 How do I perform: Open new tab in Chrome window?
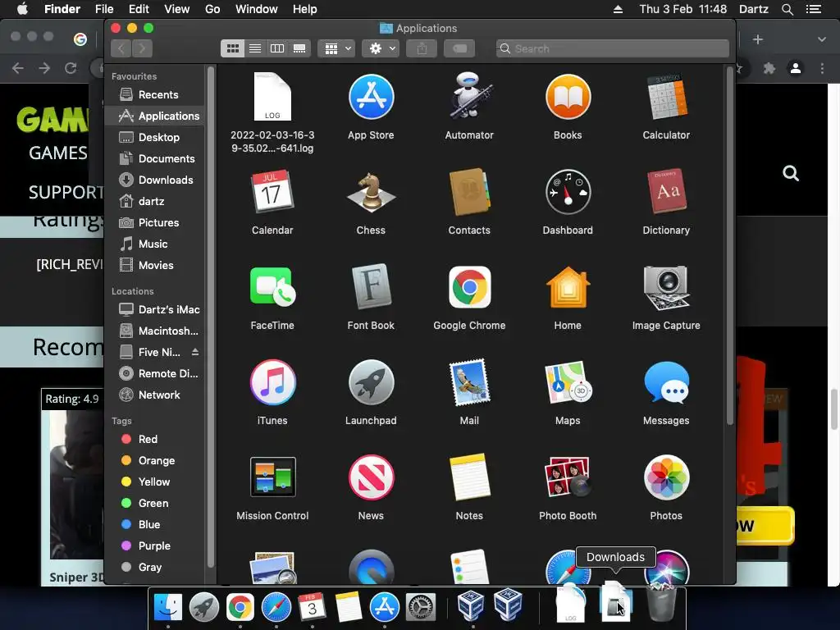click(x=757, y=39)
